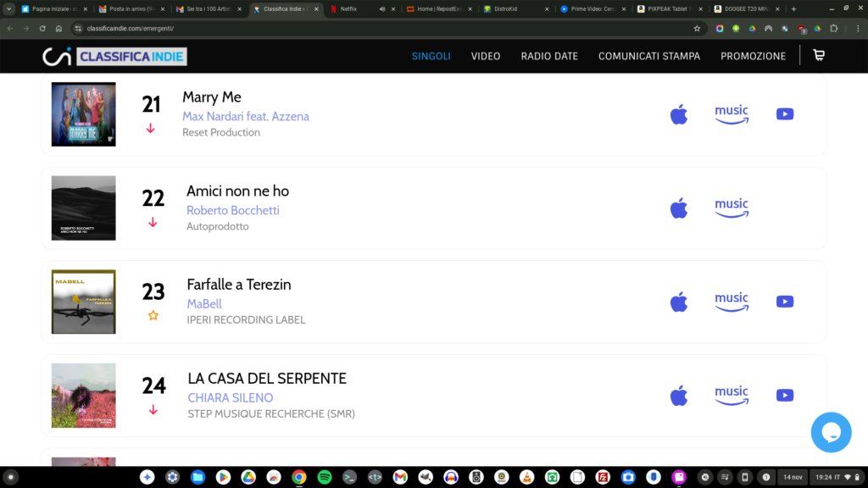Open the RADIO DATE menu item
Image resolution: width=868 pixels, height=488 pixels.
tap(549, 56)
